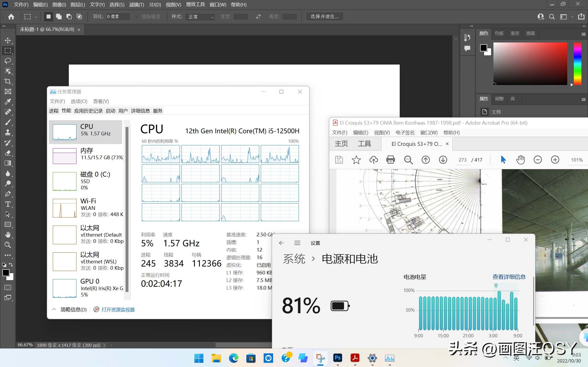Open the 样式 style dropdown
This screenshot has height=367, width=588.
click(200, 17)
